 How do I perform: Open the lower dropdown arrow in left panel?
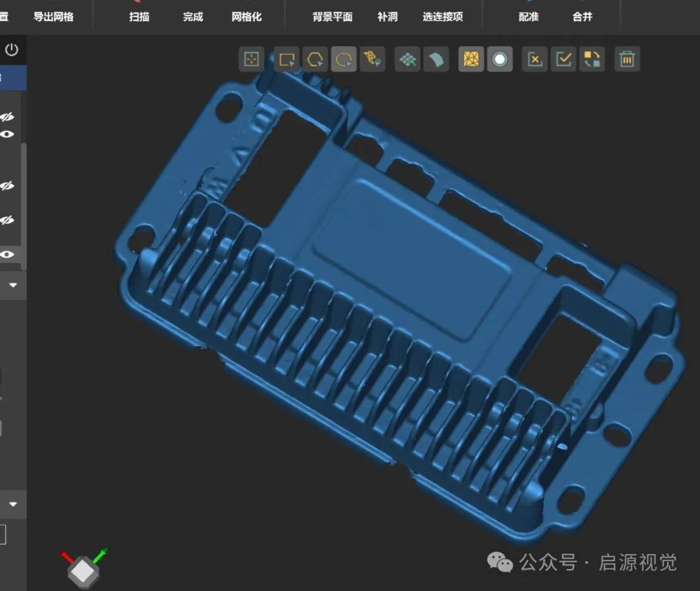point(13,504)
